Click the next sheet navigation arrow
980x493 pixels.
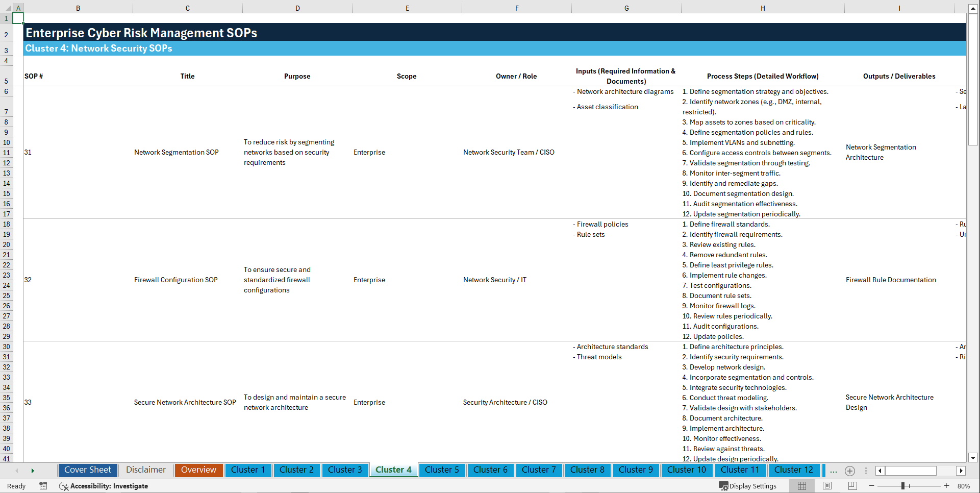click(33, 470)
